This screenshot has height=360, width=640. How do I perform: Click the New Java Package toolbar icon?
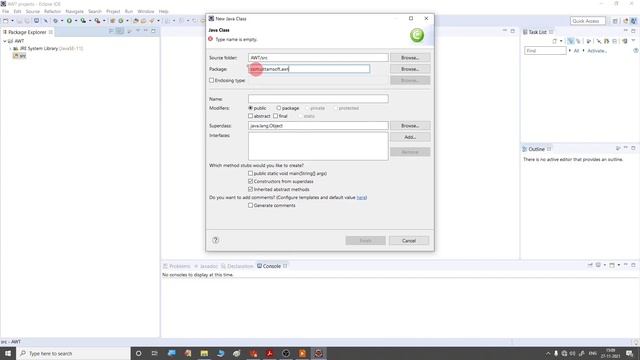[113, 20]
